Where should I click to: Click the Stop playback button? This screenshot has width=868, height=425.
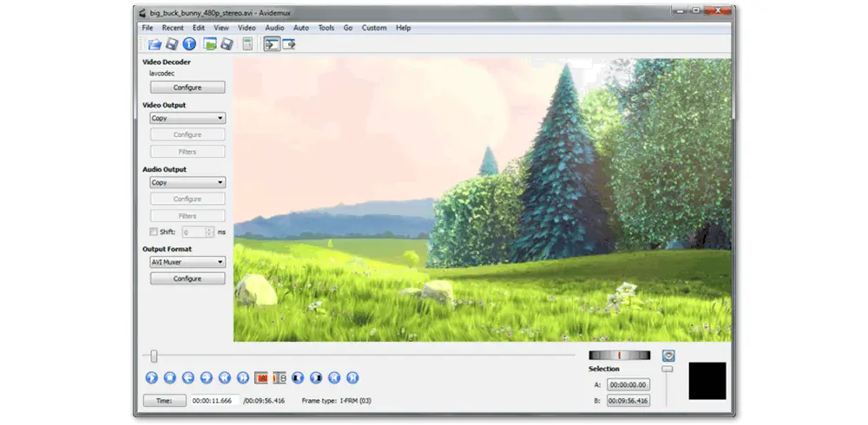pos(170,378)
